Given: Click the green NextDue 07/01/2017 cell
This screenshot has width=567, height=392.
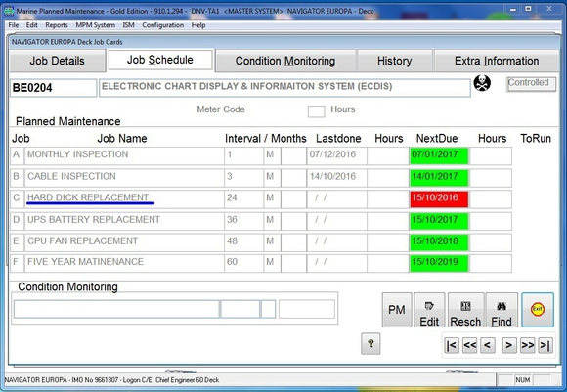Looking at the screenshot, I should [439, 155].
